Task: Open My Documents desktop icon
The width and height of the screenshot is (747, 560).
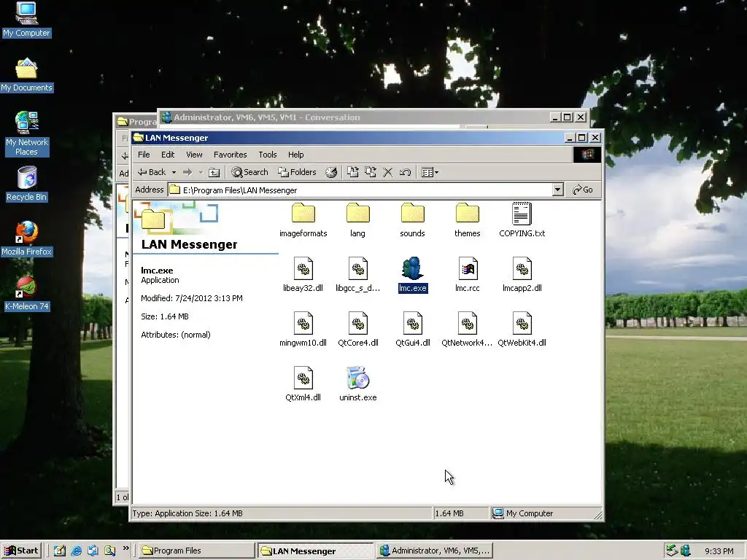Action: [x=27, y=74]
